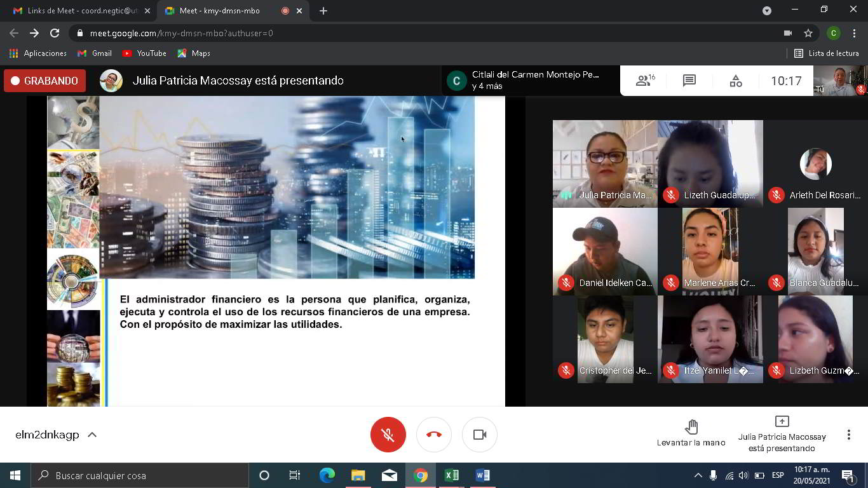
Task: Open the participants list icon
Action: 644,81
